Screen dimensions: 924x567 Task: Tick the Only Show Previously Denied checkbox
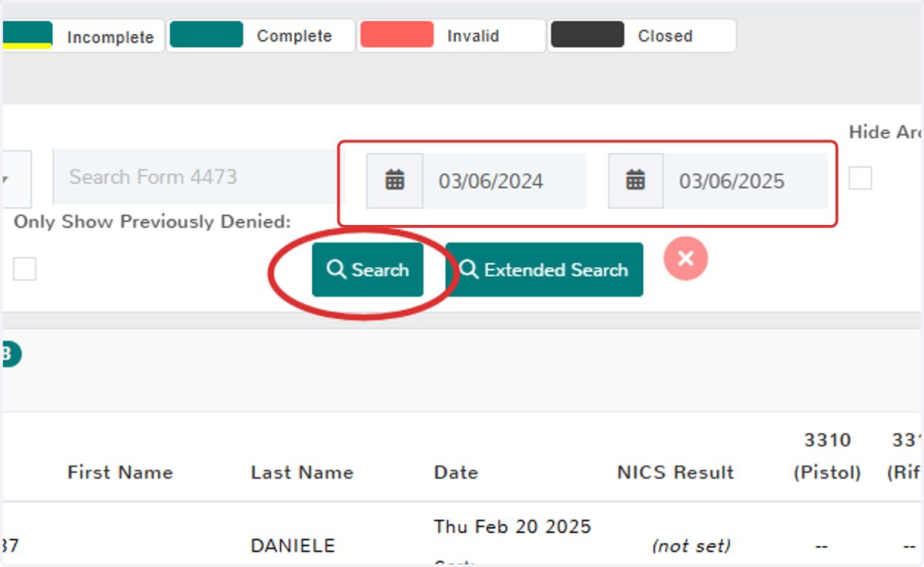click(25, 269)
